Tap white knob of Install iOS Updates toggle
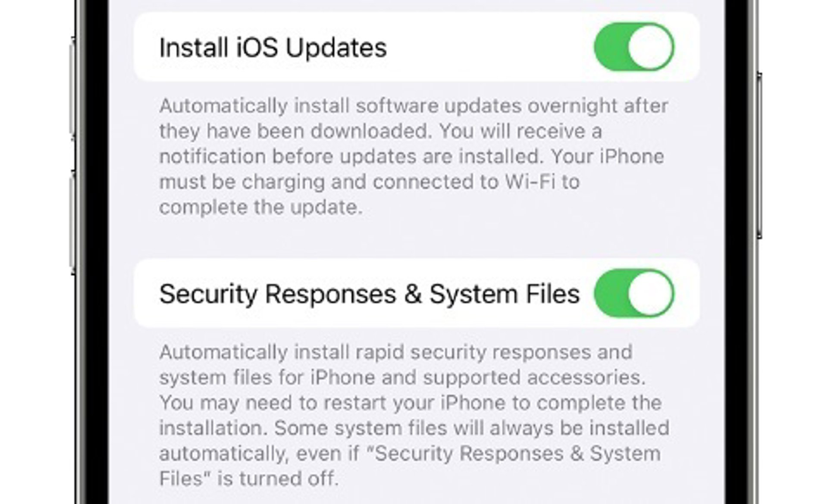Screen dimensions: 828x504 651,47
